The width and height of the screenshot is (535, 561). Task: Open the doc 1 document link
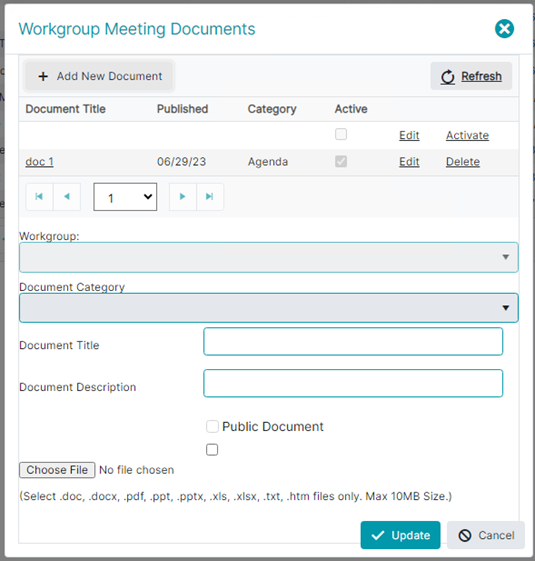pos(39,162)
